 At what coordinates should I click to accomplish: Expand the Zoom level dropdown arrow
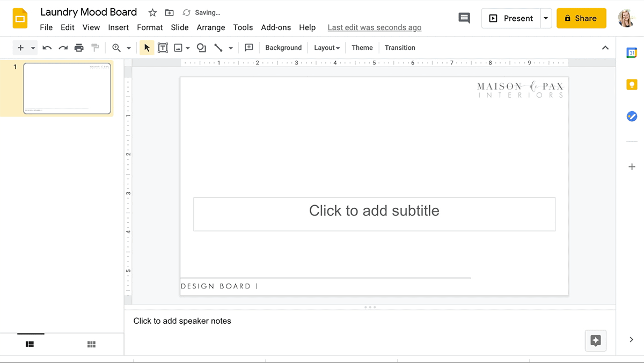point(129,48)
